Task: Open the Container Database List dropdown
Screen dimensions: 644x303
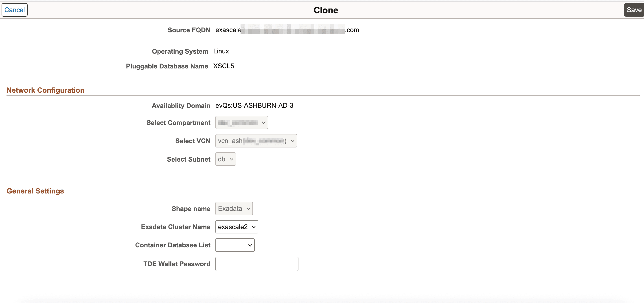Action: (x=234, y=245)
